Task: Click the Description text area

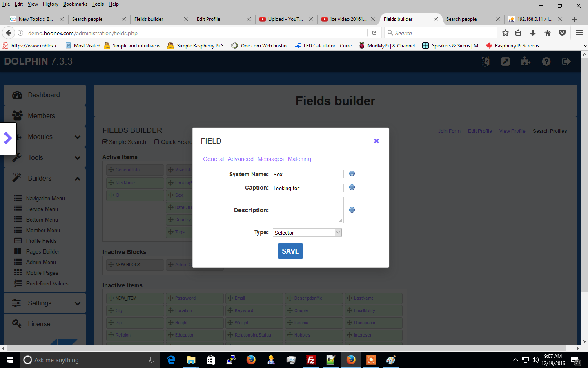Action: [308, 210]
